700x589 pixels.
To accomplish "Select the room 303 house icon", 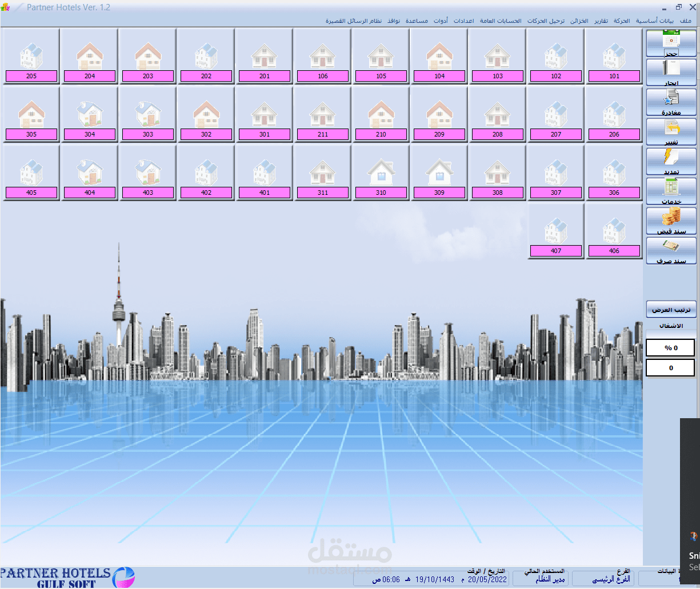I will (148, 114).
